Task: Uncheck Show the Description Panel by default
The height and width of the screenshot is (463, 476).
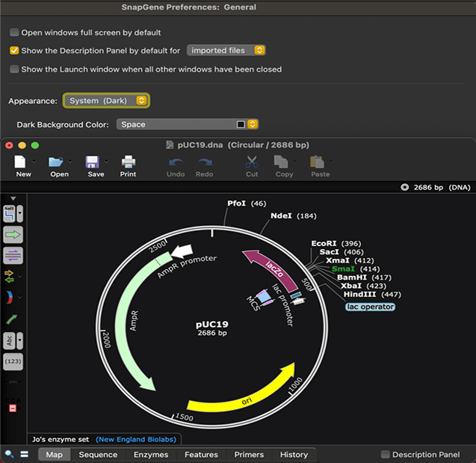Action: click(14, 51)
